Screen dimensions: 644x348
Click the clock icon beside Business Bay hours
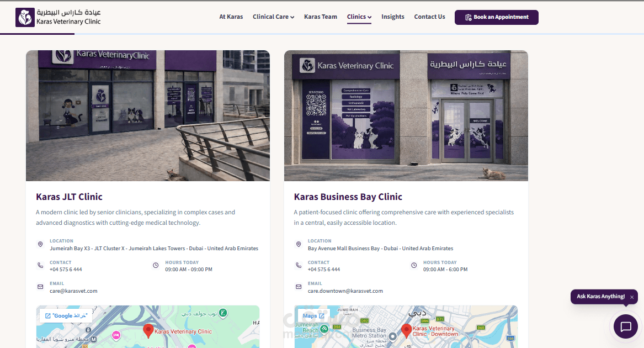(414, 265)
